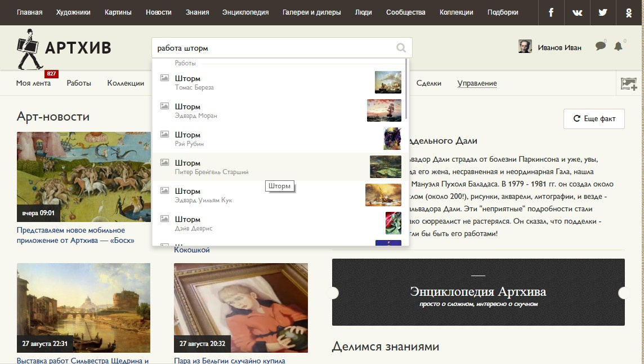Click the search magnifier icon
644x364 pixels.
401,48
